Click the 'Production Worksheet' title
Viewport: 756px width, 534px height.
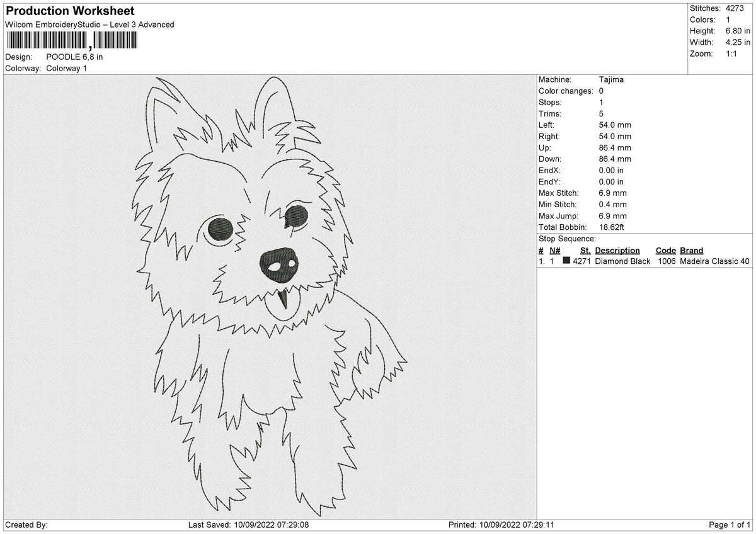tap(70, 11)
